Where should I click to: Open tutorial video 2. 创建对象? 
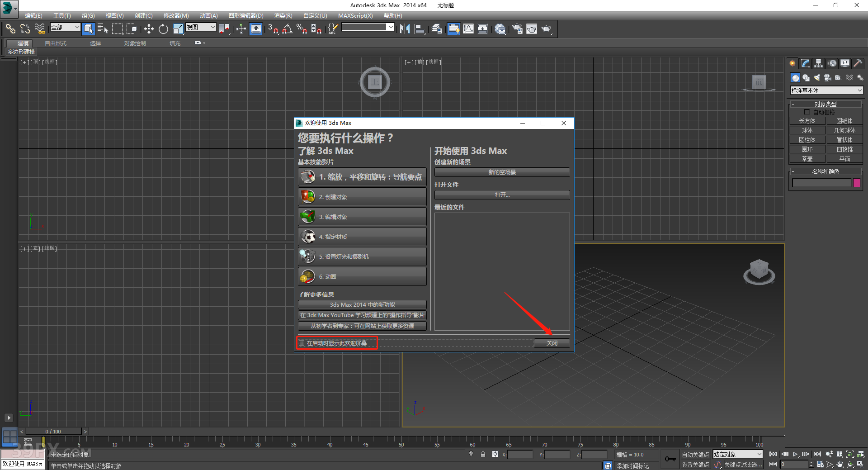pos(362,197)
